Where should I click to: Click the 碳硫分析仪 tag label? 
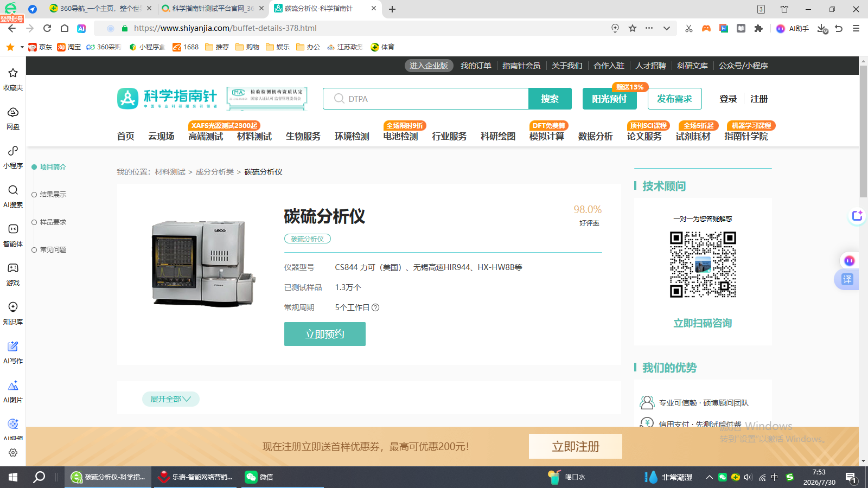click(308, 239)
